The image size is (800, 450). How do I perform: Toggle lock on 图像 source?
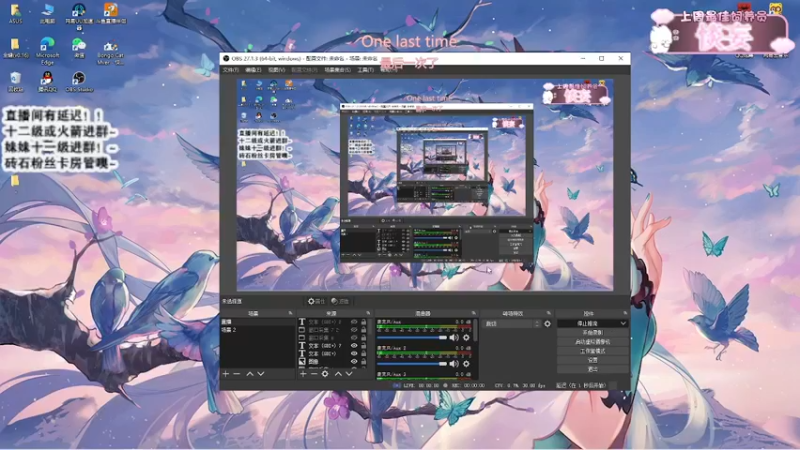[364, 361]
